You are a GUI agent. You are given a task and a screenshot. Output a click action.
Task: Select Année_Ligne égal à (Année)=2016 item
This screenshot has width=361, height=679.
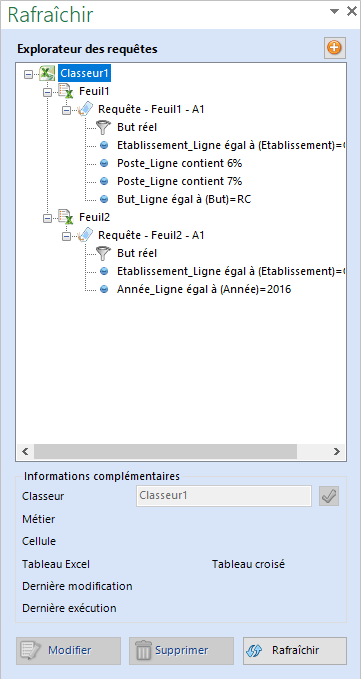coord(204,289)
